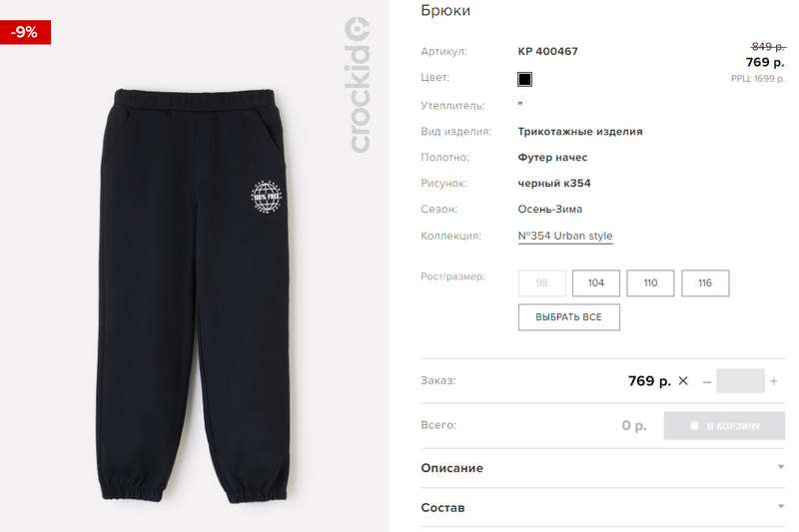
Task: Click the ВЫБРАТЬ ВСЕ button
Action: (x=568, y=317)
